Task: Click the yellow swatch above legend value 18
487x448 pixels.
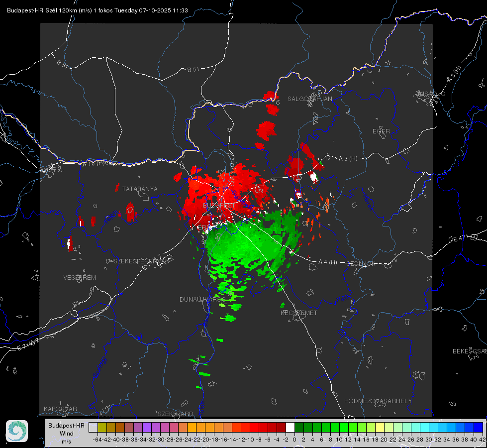Action: click(x=380, y=428)
